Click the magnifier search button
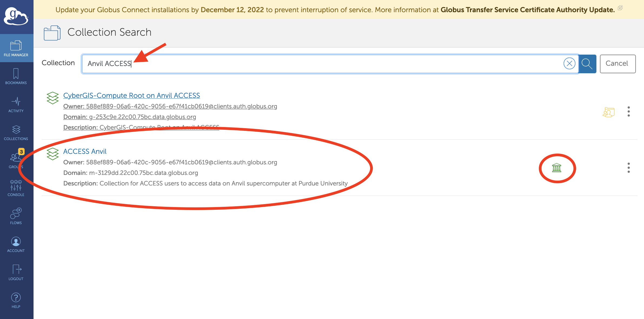Image resolution: width=644 pixels, height=319 pixels. coord(587,64)
